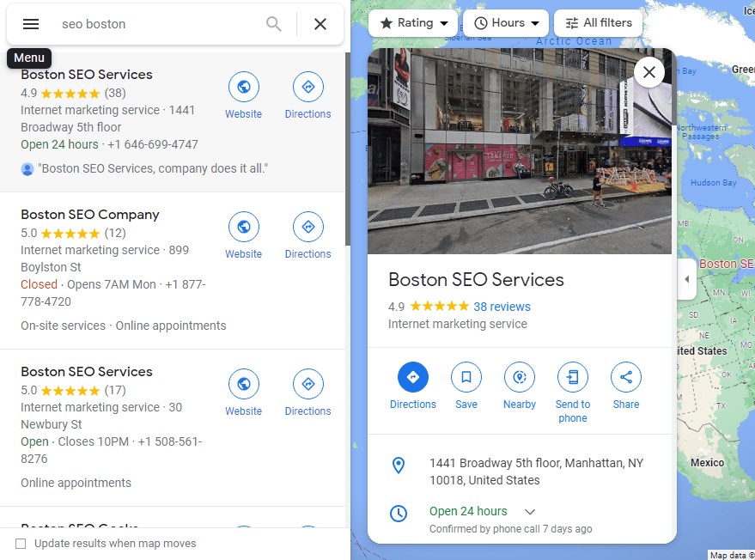Image resolution: width=755 pixels, height=560 pixels.
Task: Click the Boston SEO Services review snippet
Action: coord(153,168)
